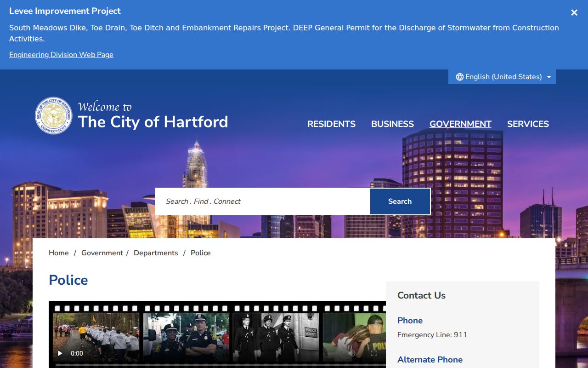Click the 'Levee Improvement Project' banner title

click(x=65, y=11)
